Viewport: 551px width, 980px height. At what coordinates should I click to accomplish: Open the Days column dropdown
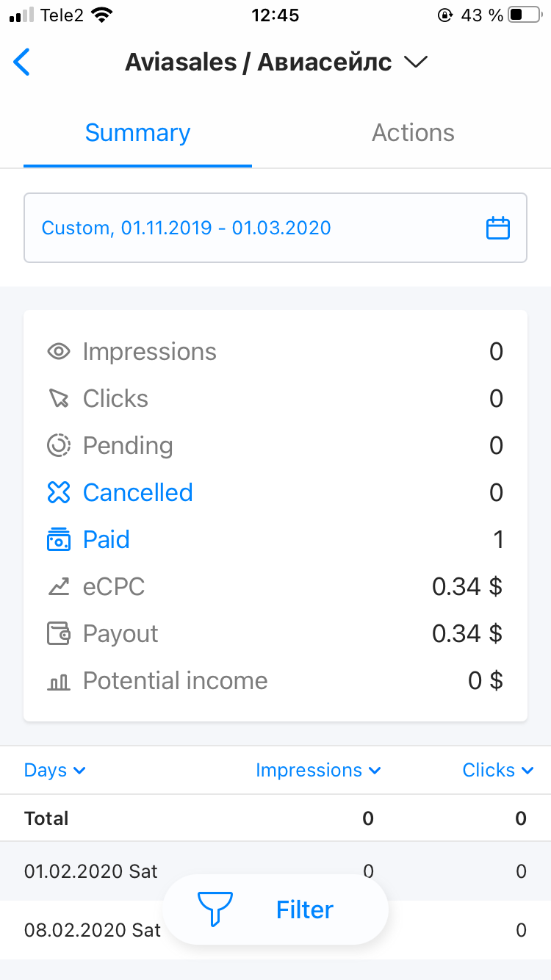pyautogui.click(x=55, y=770)
